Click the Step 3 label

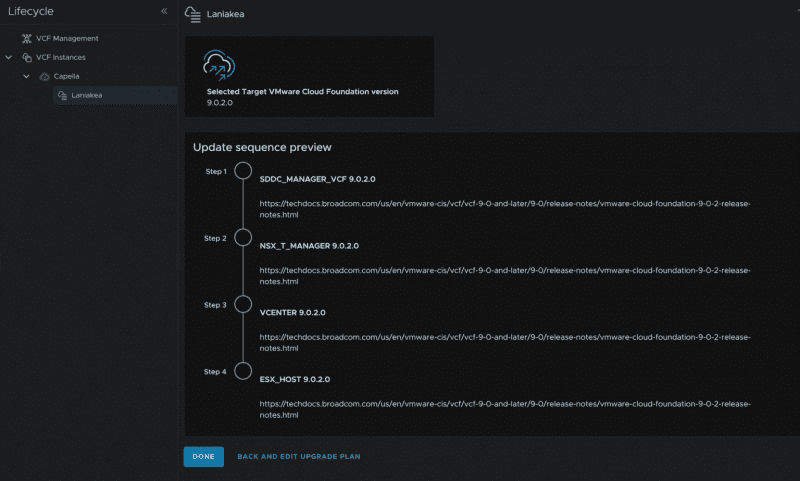[x=215, y=305]
